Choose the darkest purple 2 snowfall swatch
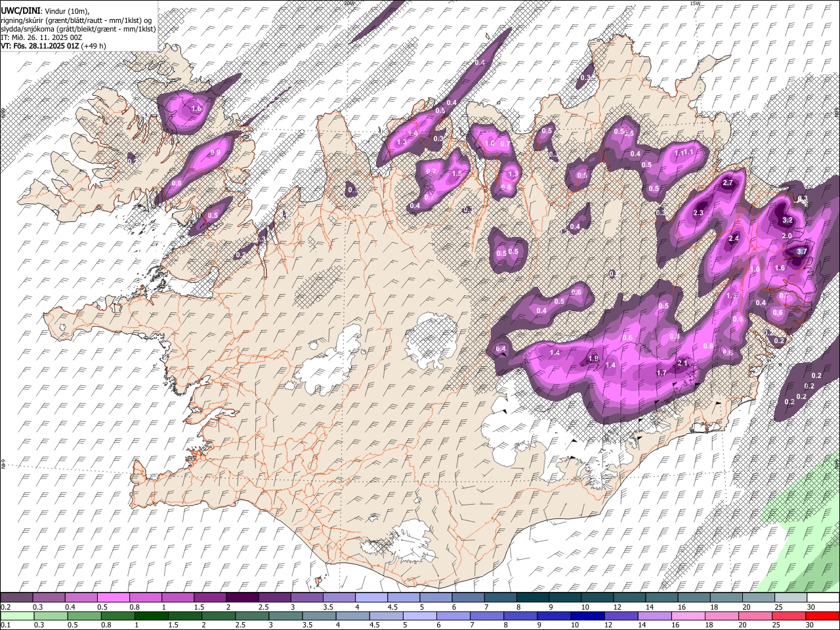The image size is (840, 630). click(x=242, y=598)
